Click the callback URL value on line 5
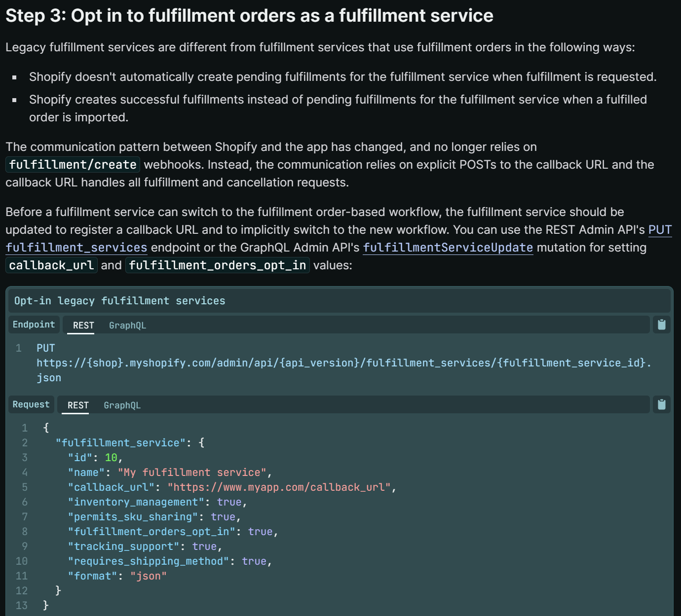Image resolution: width=681 pixels, height=616 pixels. (281, 487)
